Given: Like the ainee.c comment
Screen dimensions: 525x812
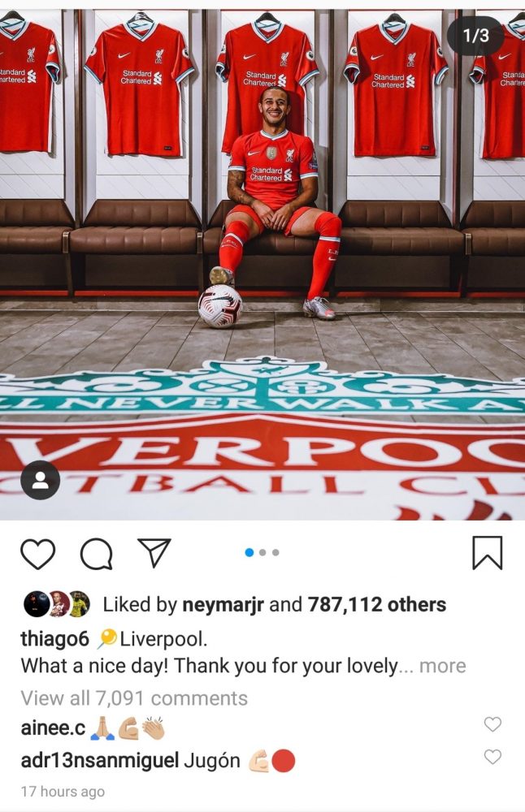Looking at the screenshot, I should pyautogui.click(x=492, y=724).
